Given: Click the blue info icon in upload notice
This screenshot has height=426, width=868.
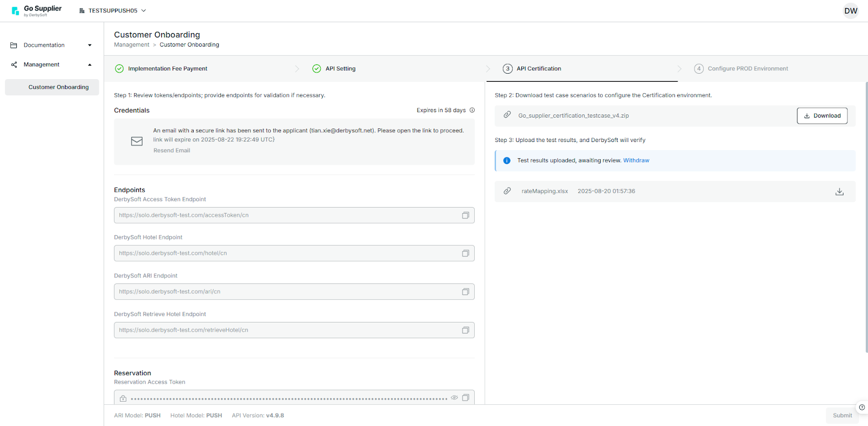Looking at the screenshot, I should [507, 160].
